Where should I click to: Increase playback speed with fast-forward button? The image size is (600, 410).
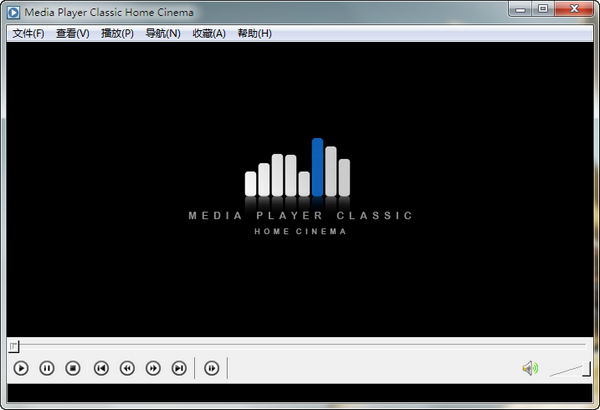coord(153,368)
